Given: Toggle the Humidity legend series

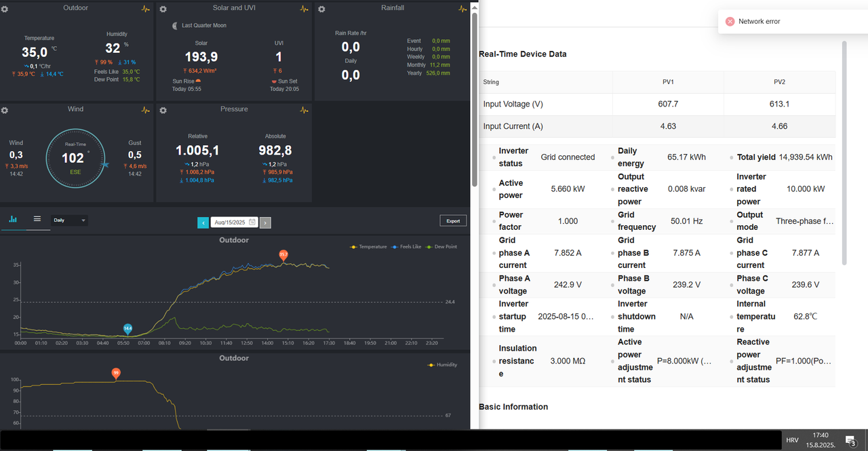Looking at the screenshot, I should click(x=442, y=365).
